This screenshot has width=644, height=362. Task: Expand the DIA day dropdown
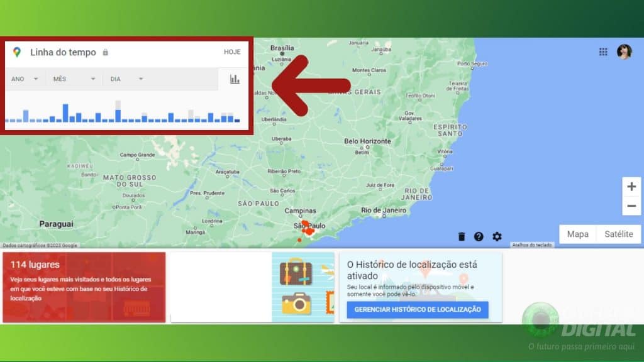tap(126, 79)
